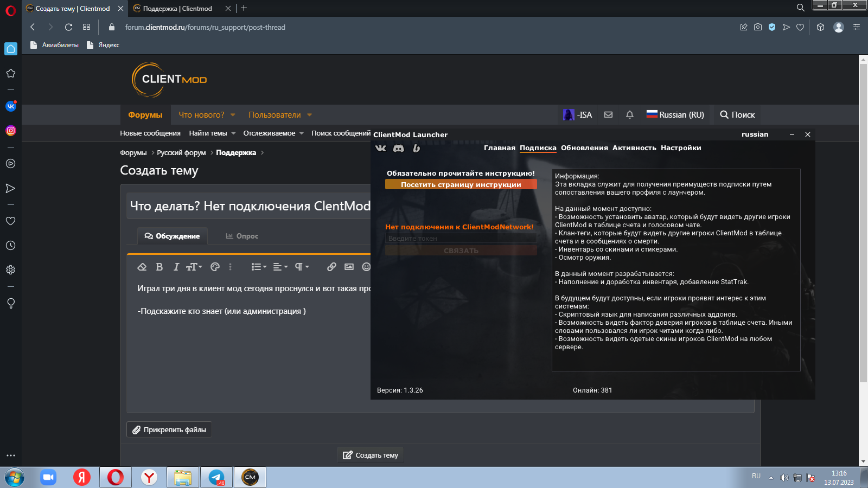Expand the Пользователи menu arrow

309,115
